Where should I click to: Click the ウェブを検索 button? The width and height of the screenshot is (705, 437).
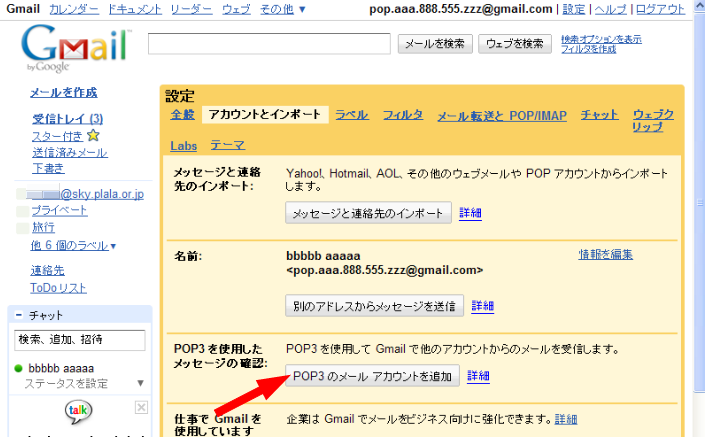[x=515, y=44]
